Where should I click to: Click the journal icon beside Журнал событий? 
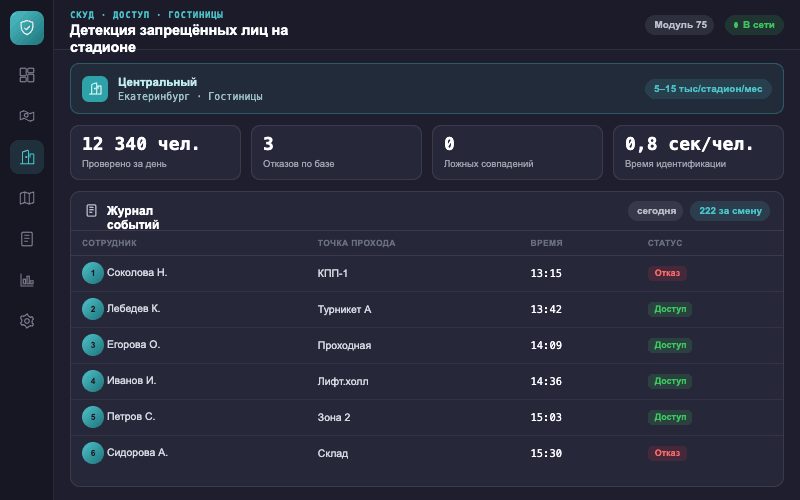click(91, 210)
